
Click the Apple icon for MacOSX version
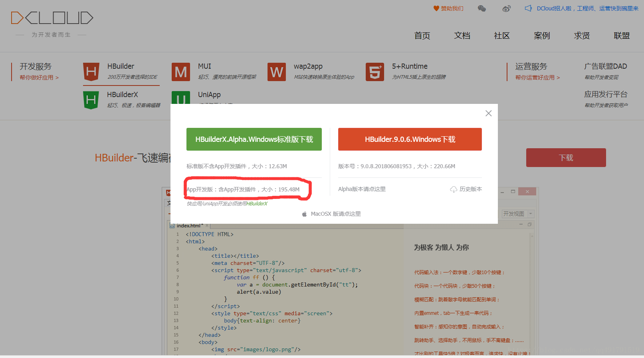click(304, 214)
